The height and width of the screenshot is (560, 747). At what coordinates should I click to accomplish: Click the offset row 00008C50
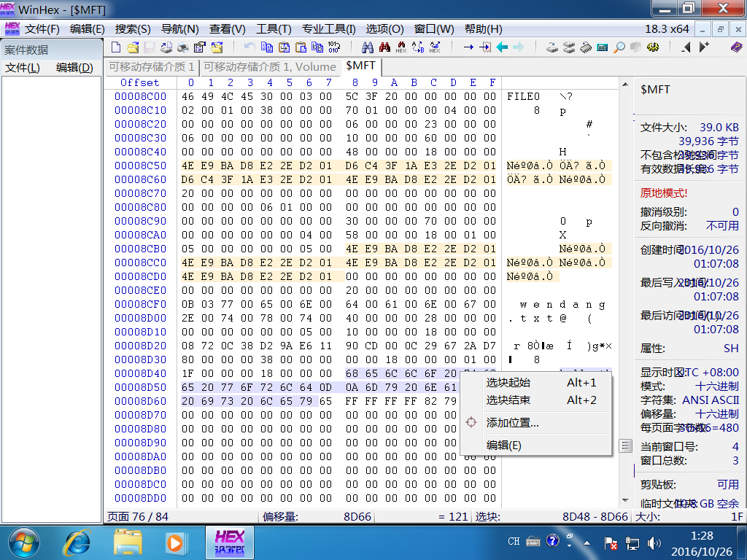[141, 166]
